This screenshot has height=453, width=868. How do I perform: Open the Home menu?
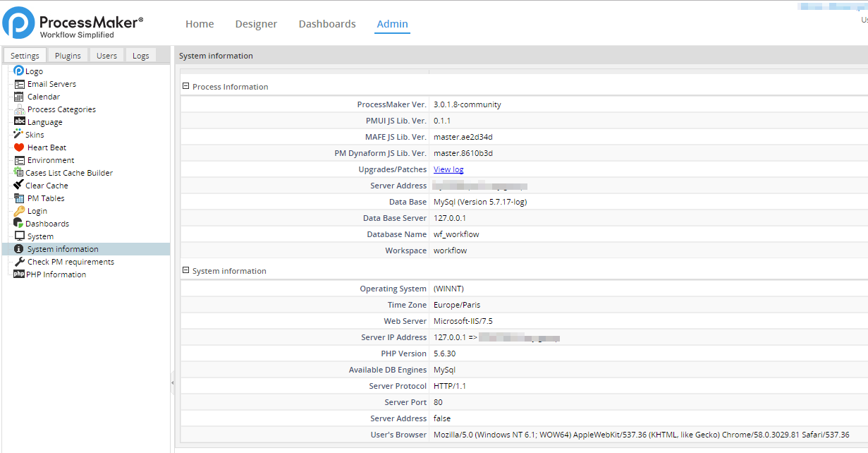200,24
